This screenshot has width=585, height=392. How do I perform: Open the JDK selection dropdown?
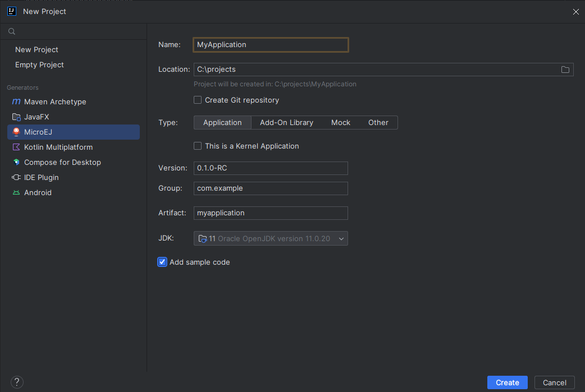tap(341, 238)
